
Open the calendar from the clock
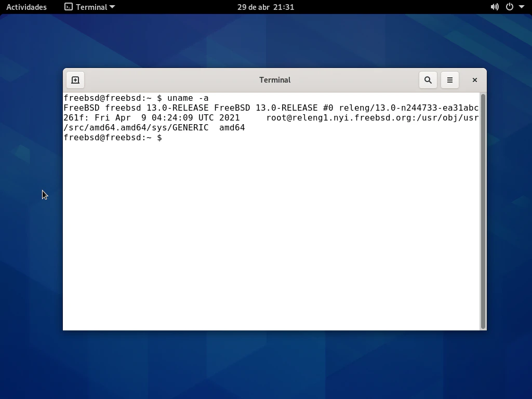[265, 7]
